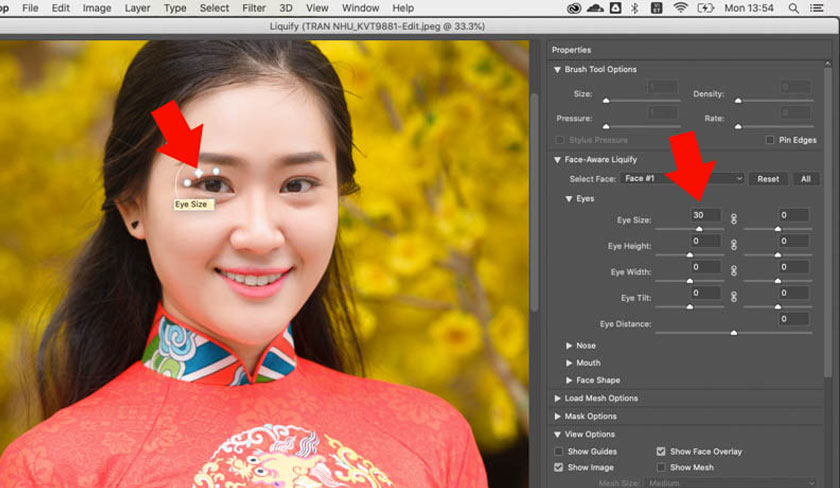Collapse the Brush Tool Options section
840x488 pixels.
557,70
